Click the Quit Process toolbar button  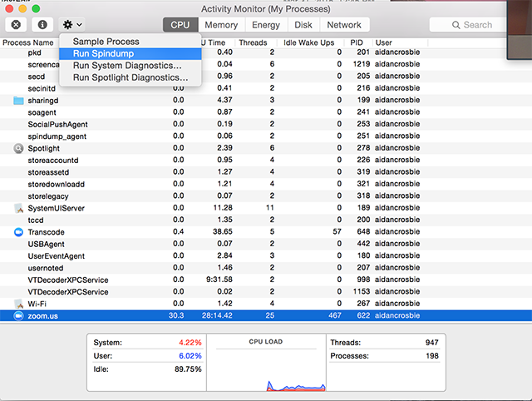pyautogui.click(x=16, y=25)
